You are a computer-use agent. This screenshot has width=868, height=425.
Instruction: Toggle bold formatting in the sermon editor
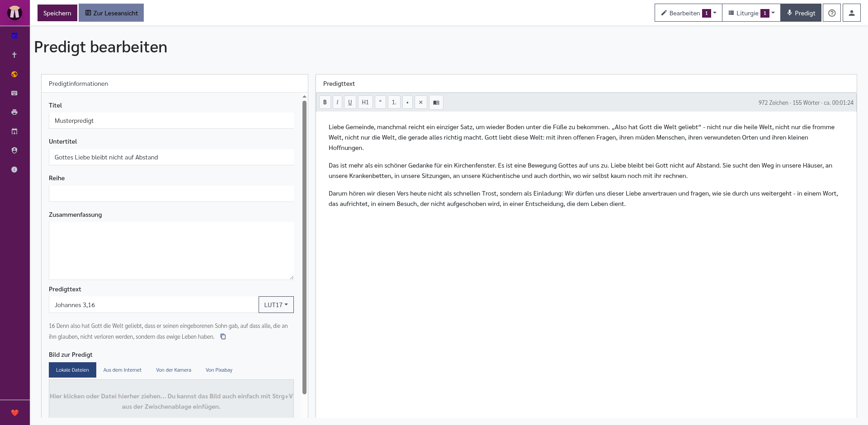click(325, 103)
